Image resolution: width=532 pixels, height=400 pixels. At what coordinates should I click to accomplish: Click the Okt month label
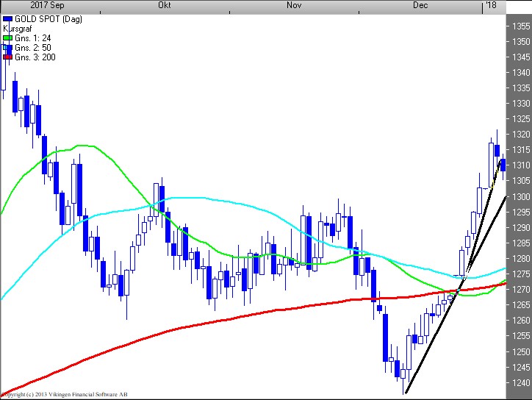(x=165, y=5)
